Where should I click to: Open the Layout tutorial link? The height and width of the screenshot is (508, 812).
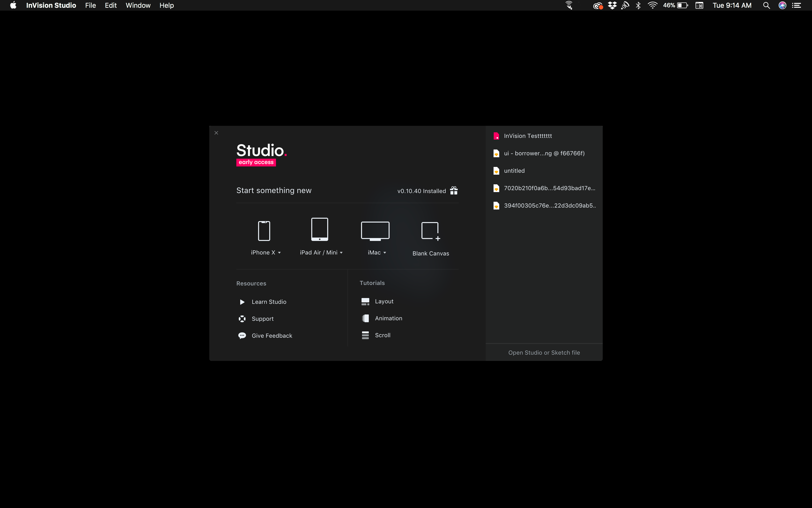pos(384,301)
